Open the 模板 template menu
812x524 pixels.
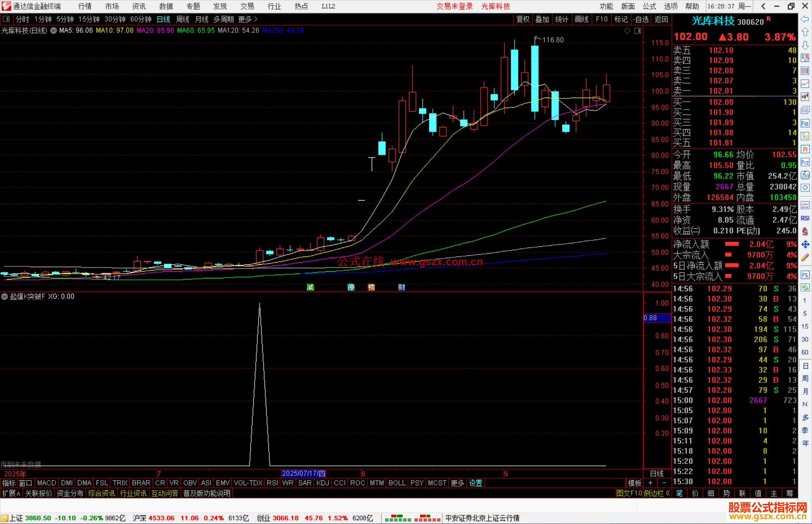pos(635,483)
